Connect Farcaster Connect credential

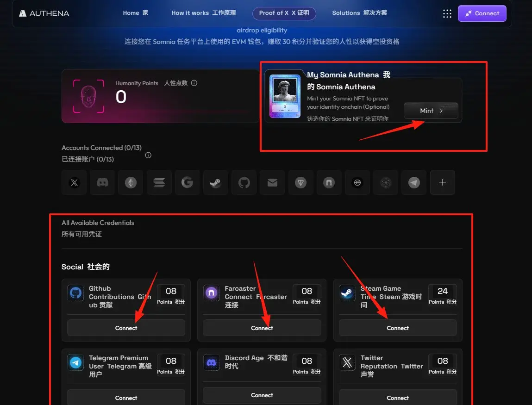click(262, 328)
